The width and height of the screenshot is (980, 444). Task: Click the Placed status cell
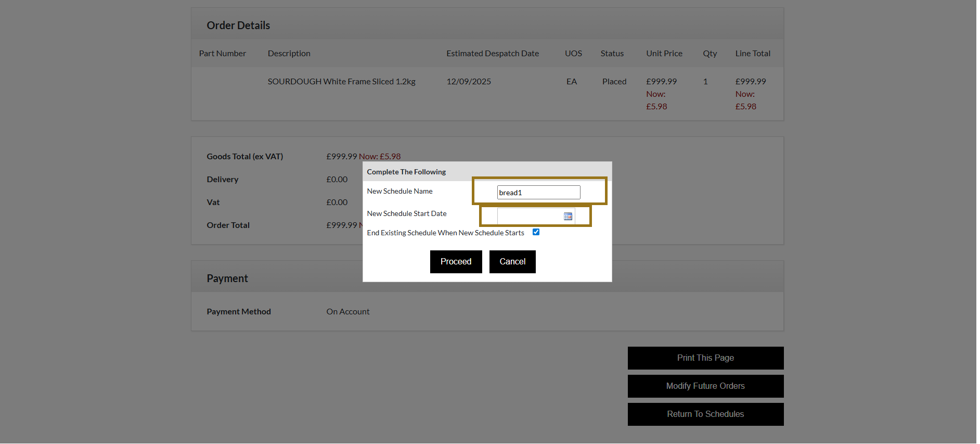[614, 81]
